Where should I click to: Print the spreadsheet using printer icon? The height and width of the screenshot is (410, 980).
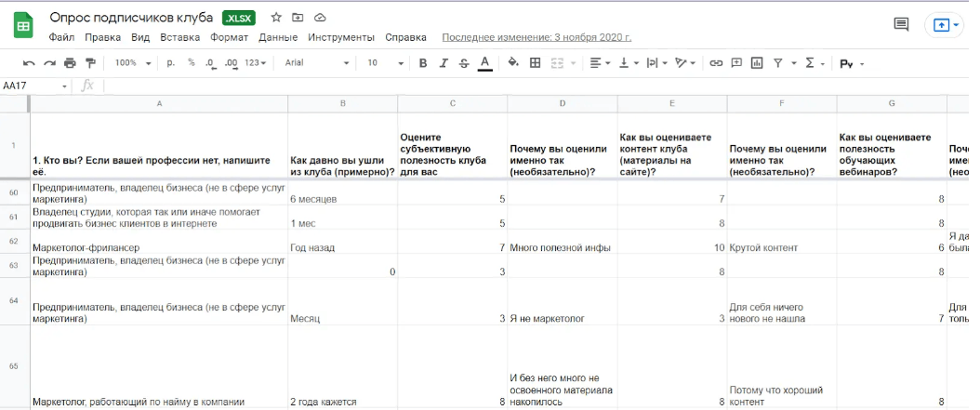pos(70,63)
